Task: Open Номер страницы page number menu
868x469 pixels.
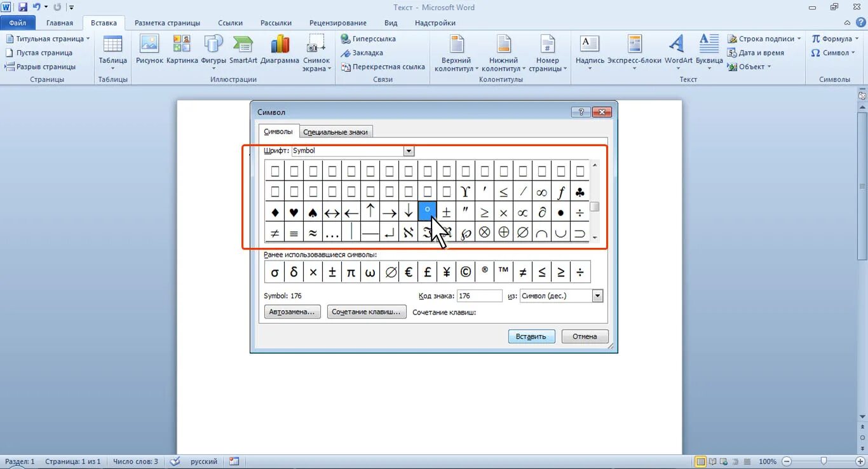Action: coord(548,53)
